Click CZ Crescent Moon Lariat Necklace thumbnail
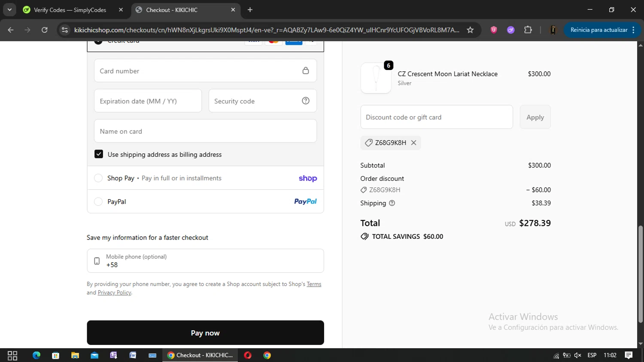 pyautogui.click(x=376, y=78)
